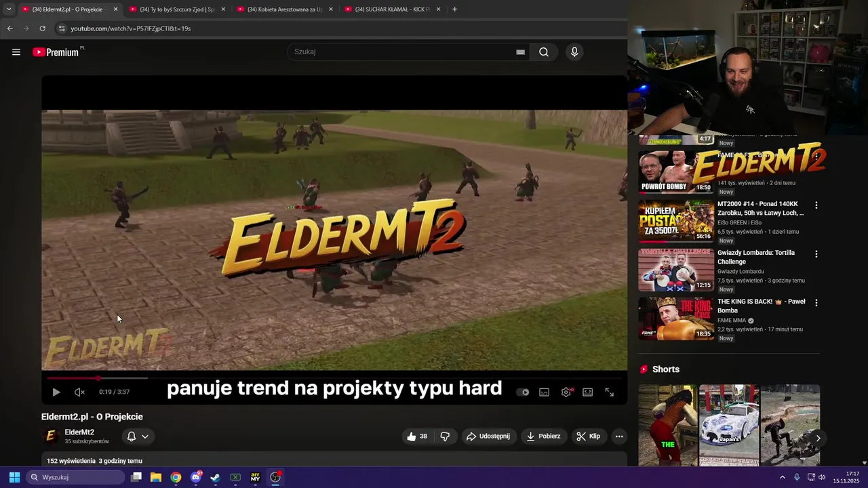Switch to the SUCHAR KŁAMAŁ tab
Image resolution: width=868 pixels, height=488 pixels.
click(x=392, y=9)
